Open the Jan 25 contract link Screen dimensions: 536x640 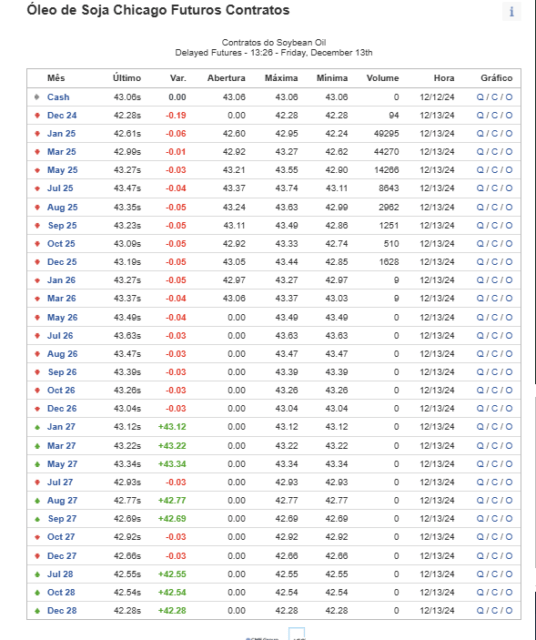(x=61, y=133)
